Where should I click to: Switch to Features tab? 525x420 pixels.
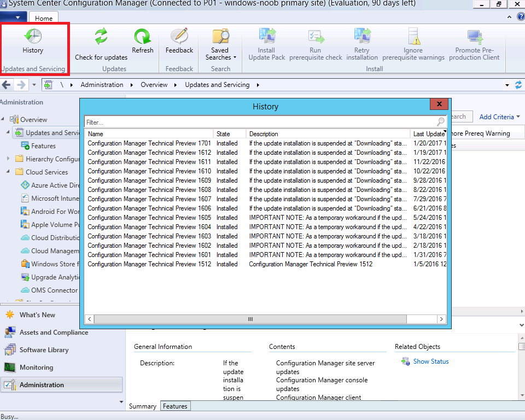click(175, 406)
